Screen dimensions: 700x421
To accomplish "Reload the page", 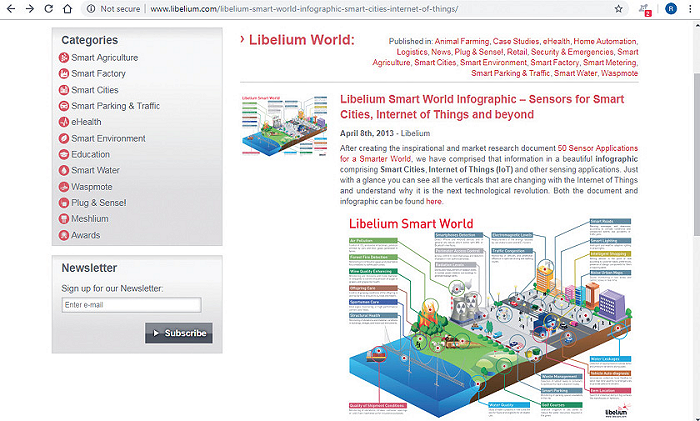I will tap(49, 9).
